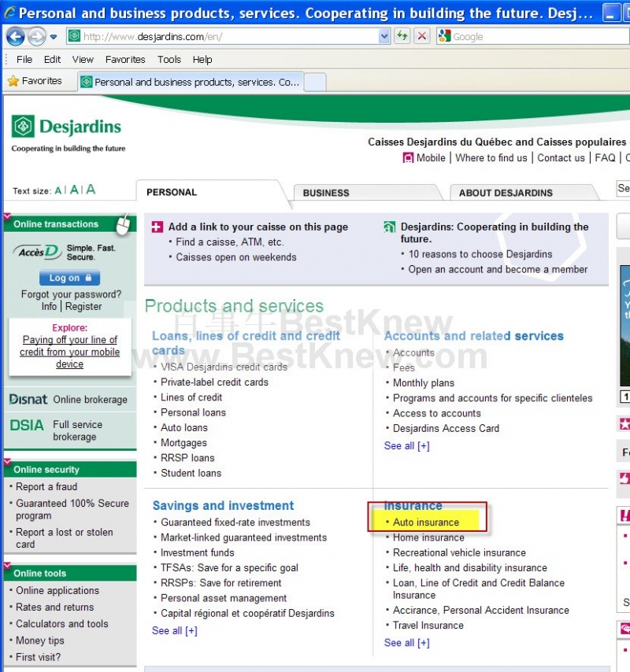Expand the address bar URL dropdown
Viewport: 630px width, 672px height.
[x=384, y=36]
